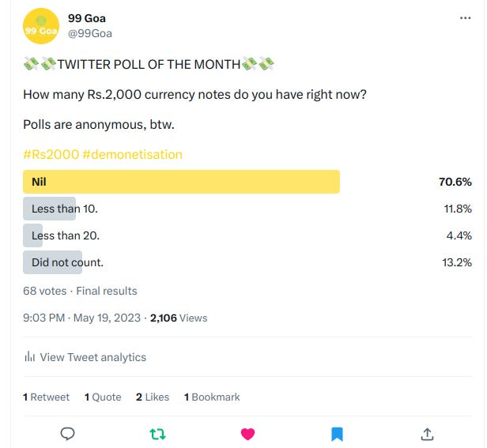The image size is (487, 448).
Task: Open the #Rs2000 hashtag
Action: click(x=51, y=154)
